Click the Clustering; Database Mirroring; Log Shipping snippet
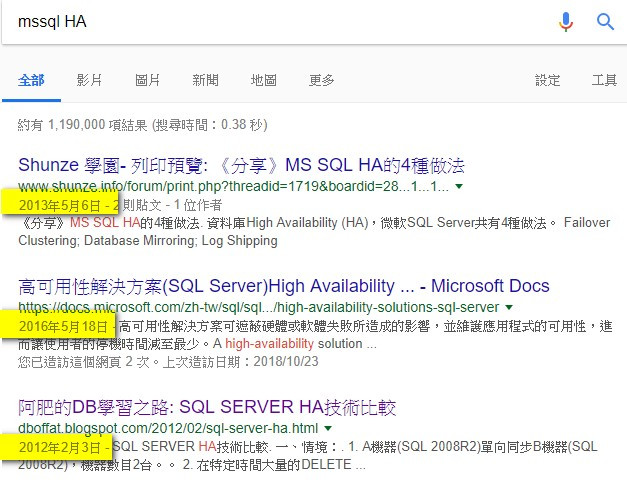Screen dimensions: 627x483 (x=148, y=241)
